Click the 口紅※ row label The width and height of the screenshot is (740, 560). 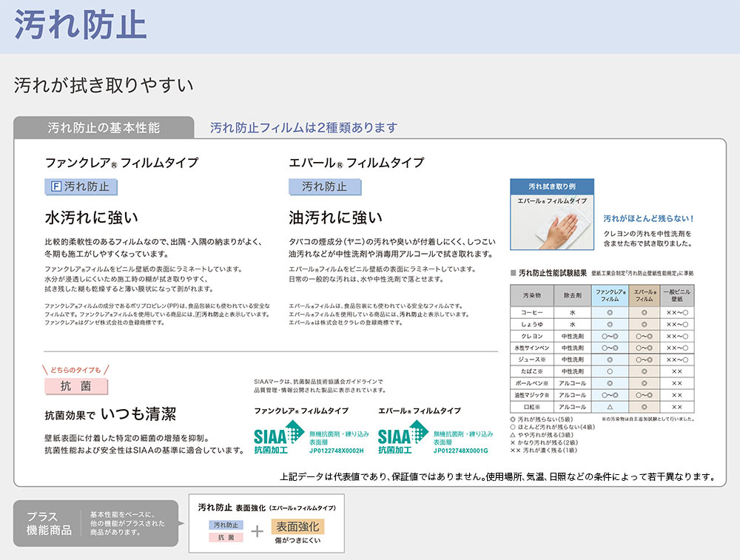pyautogui.click(x=532, y=407)
